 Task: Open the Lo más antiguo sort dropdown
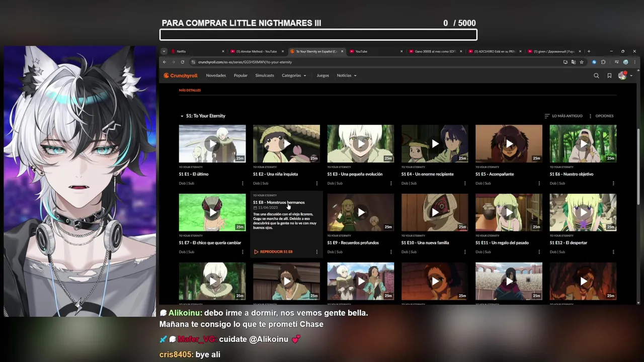(563, 116)
